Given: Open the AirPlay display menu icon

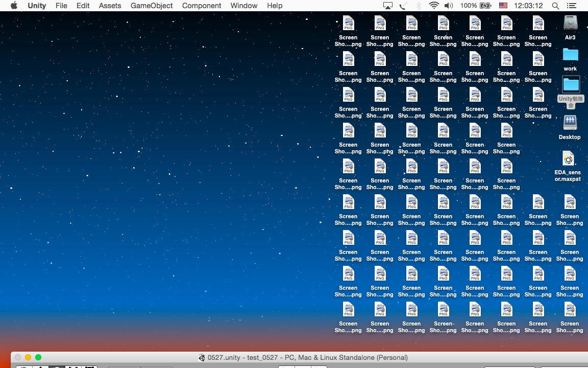Looking at the screenshot, I should [x=388, y=6].
